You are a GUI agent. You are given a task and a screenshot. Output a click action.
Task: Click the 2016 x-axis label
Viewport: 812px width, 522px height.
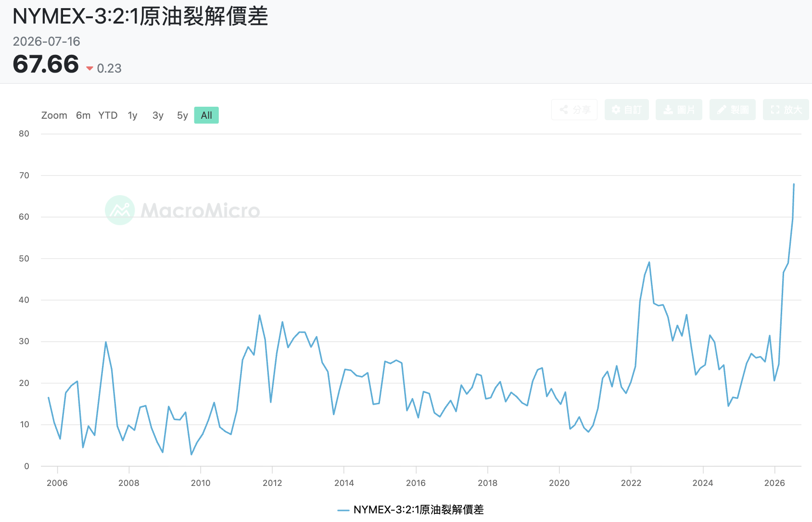point(416,483)
